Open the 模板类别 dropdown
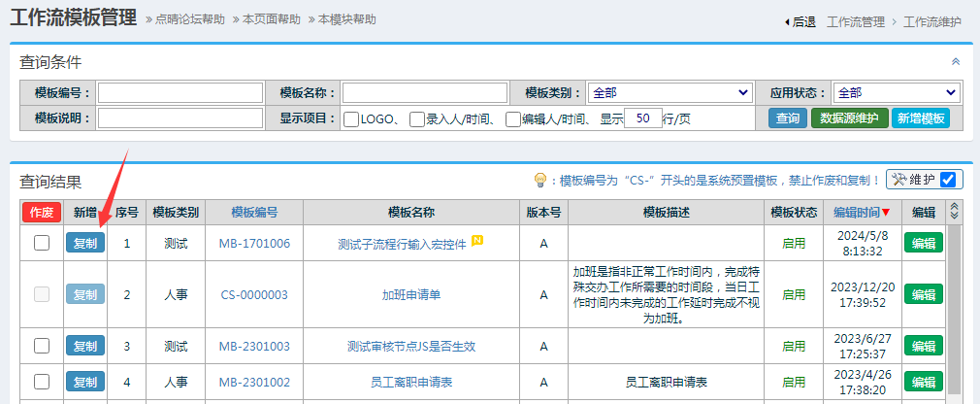The height and width of the screenshot is (404, 980). (x=670, y=93)
